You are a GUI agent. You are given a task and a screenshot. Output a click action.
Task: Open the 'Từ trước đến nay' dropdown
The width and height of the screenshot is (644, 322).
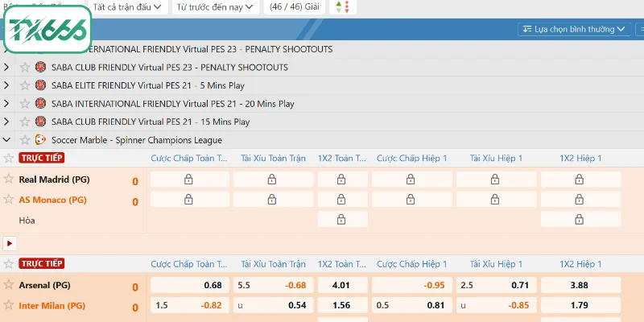coord(215,7)
